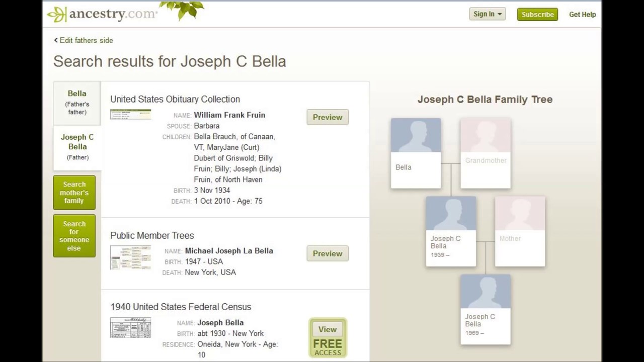The width and height of the screenshot is (644, 362).
Task: Click the Public Member Trees heading
Action: [x=152, y=235]
